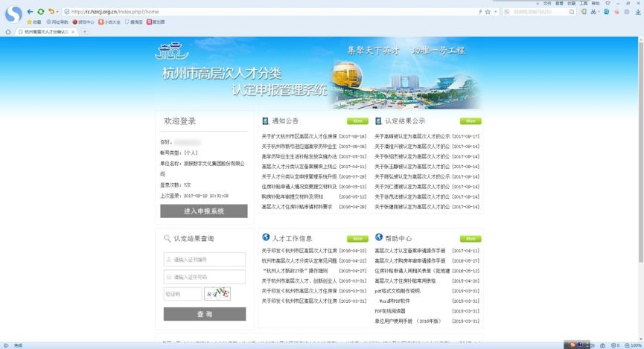
Task: Select the 杭州高层次人才分类 browser tab
Action: coord(46,31)
